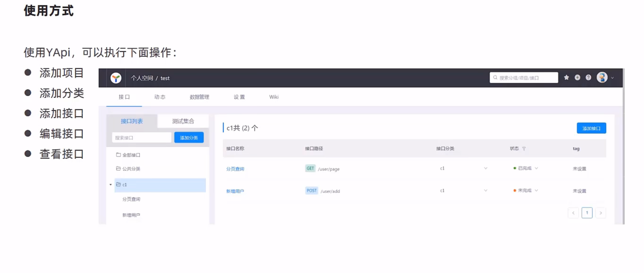Collapse the c1 category arrow

point(110,185)
